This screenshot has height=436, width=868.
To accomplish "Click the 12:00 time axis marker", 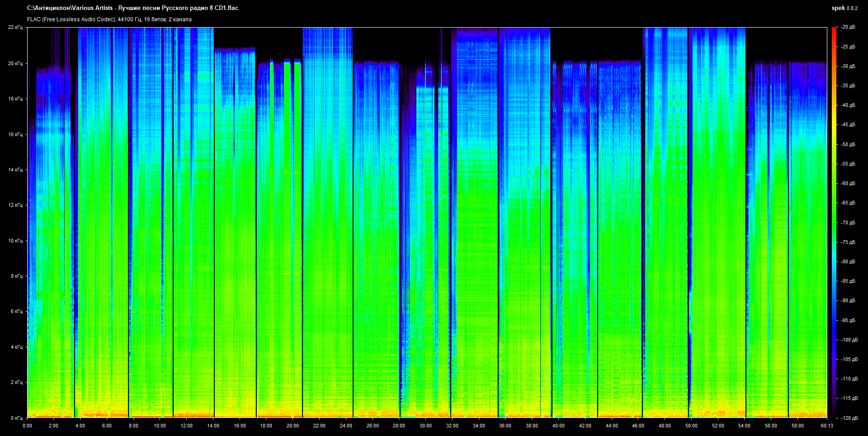I will point(186,426).
